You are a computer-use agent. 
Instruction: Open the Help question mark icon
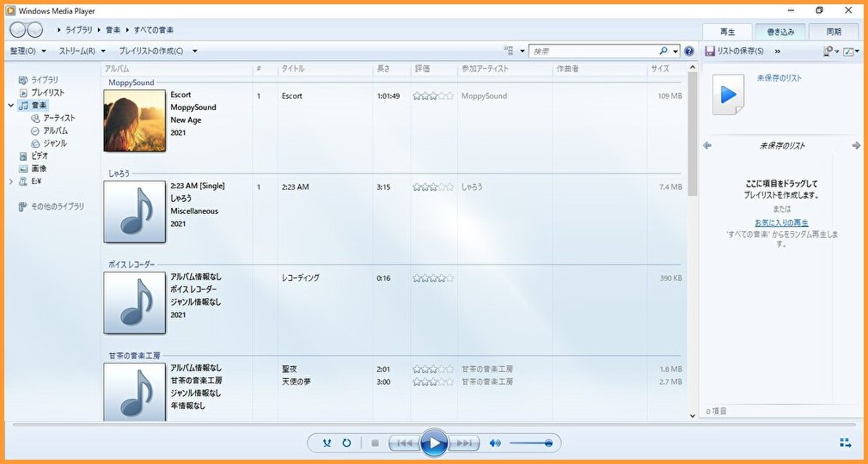689,51
